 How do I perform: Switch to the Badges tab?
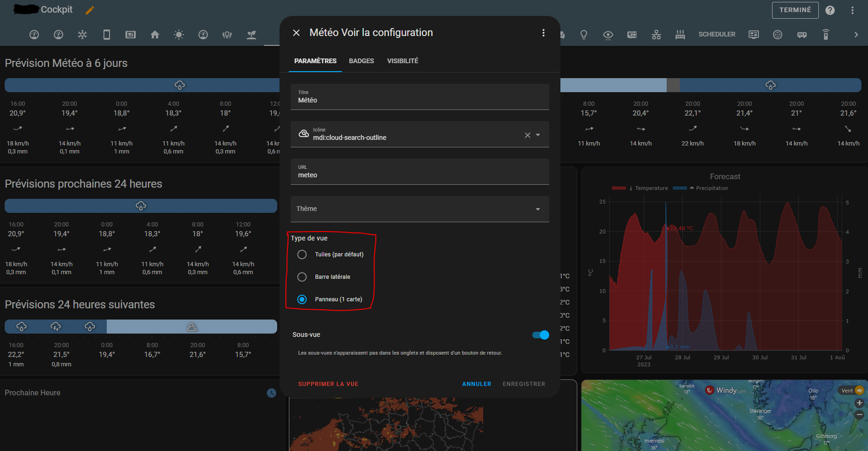361,61
